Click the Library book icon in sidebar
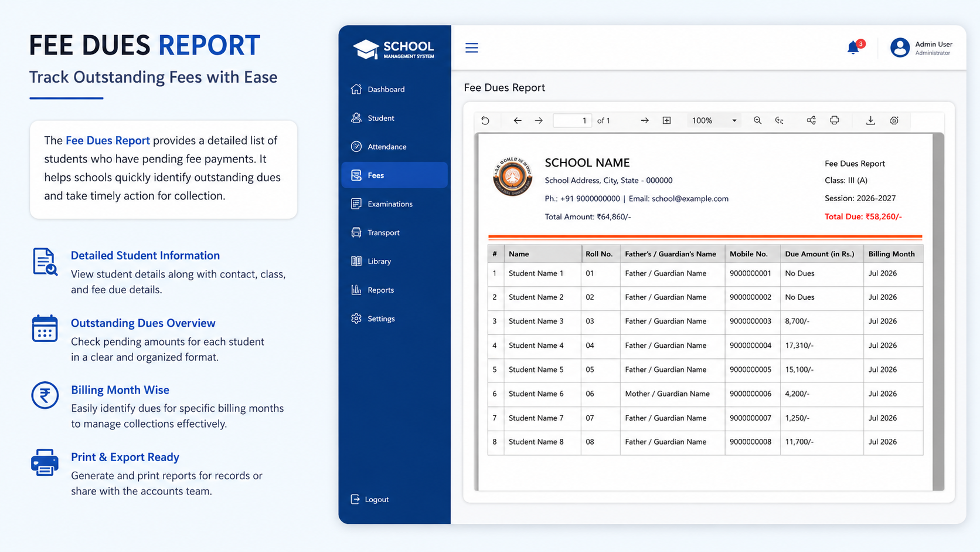 pos(356,261)
